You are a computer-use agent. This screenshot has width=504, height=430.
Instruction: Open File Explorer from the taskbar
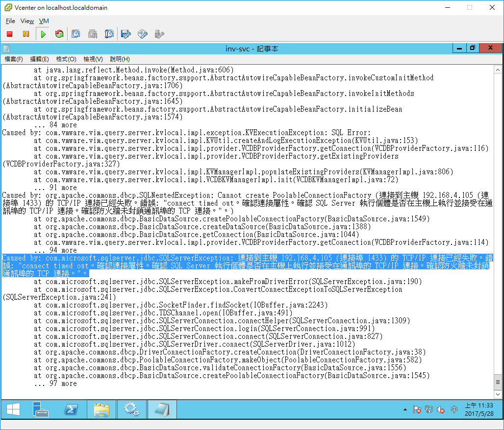(101, 409)
